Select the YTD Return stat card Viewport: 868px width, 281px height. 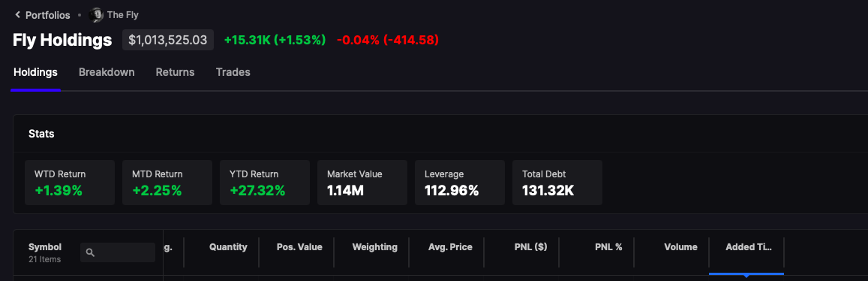coord(265,183)
